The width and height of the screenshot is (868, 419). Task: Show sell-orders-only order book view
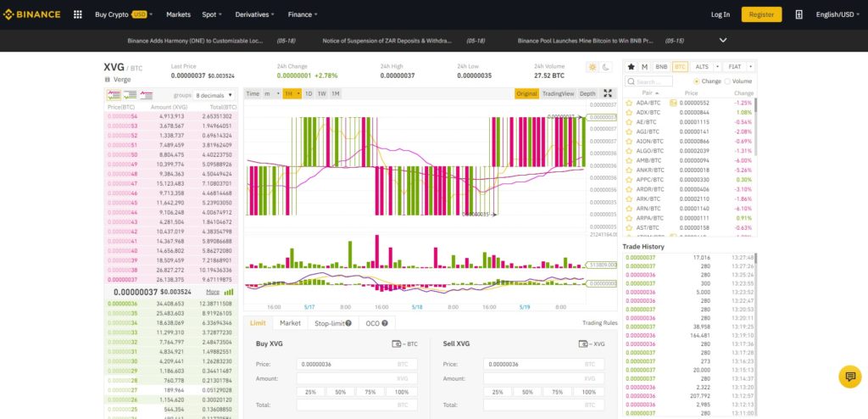pos(146,95)
